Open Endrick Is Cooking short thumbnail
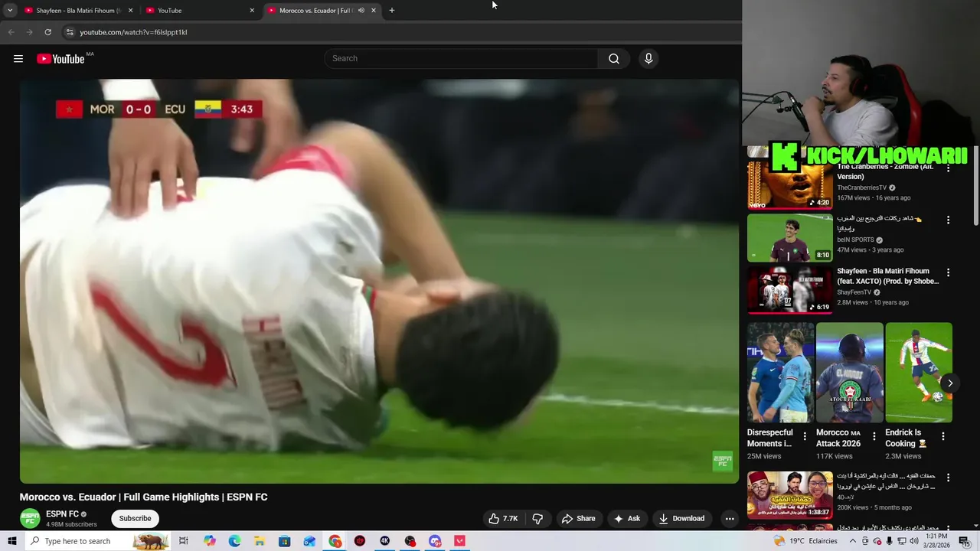The height and width of the screenshot is (551, 980). click(x=919, y=373)
